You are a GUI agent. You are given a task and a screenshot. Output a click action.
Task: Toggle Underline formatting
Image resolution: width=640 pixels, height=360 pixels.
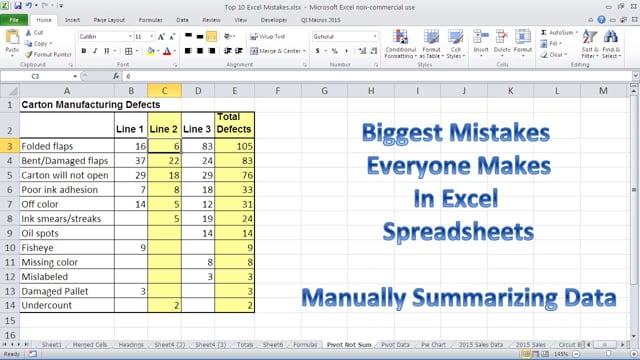tap(107, 51)
